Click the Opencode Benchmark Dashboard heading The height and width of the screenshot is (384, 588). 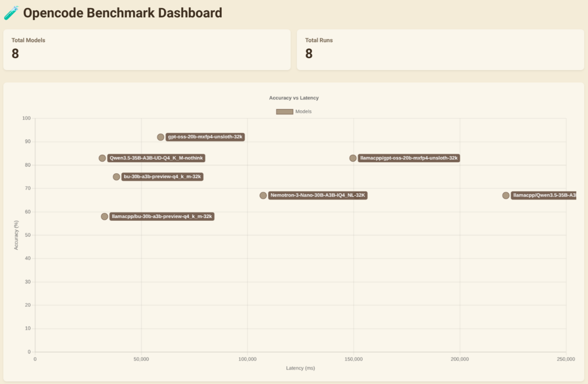click(x=122, y=13)
